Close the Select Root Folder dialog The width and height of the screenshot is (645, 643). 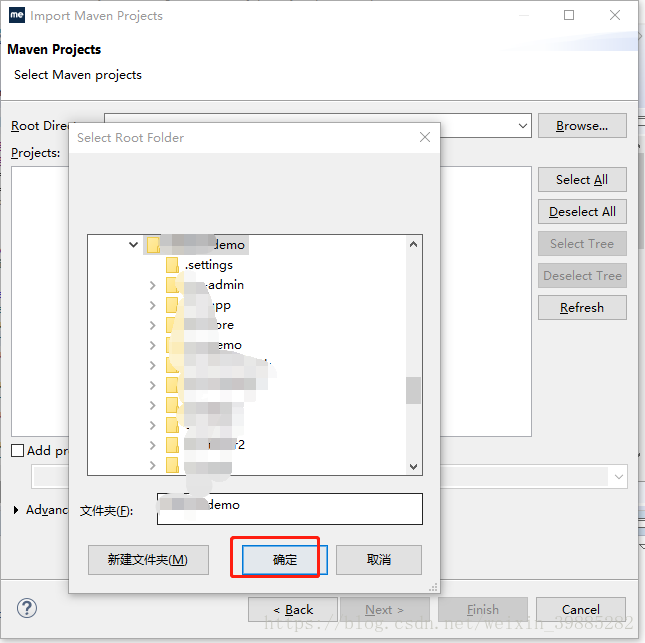425,137
